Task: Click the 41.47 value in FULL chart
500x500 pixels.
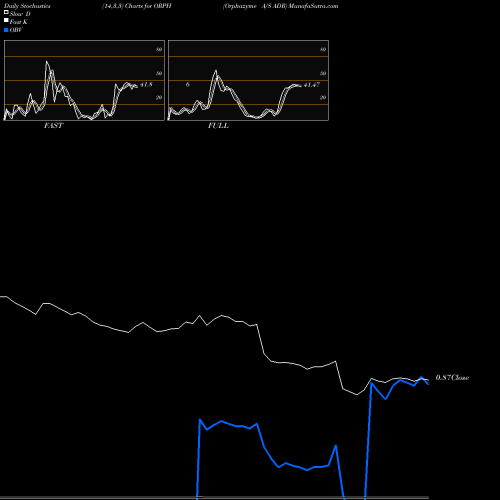Action: [x=312, y=85]
